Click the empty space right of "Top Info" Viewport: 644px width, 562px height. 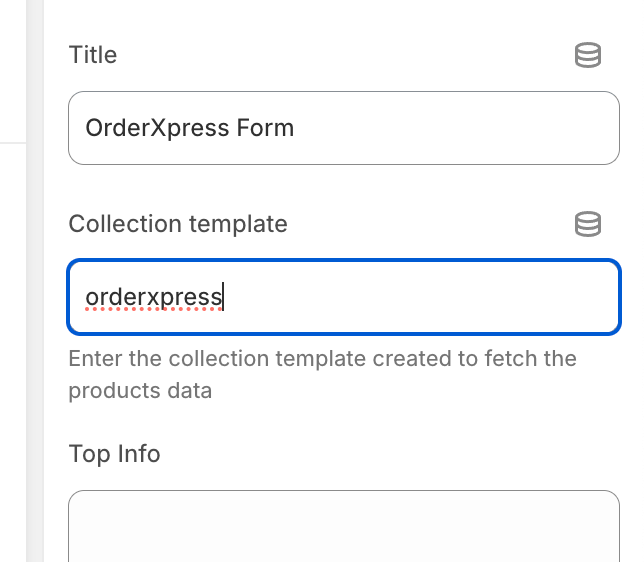pyautogui.click(x=400, y=454)
